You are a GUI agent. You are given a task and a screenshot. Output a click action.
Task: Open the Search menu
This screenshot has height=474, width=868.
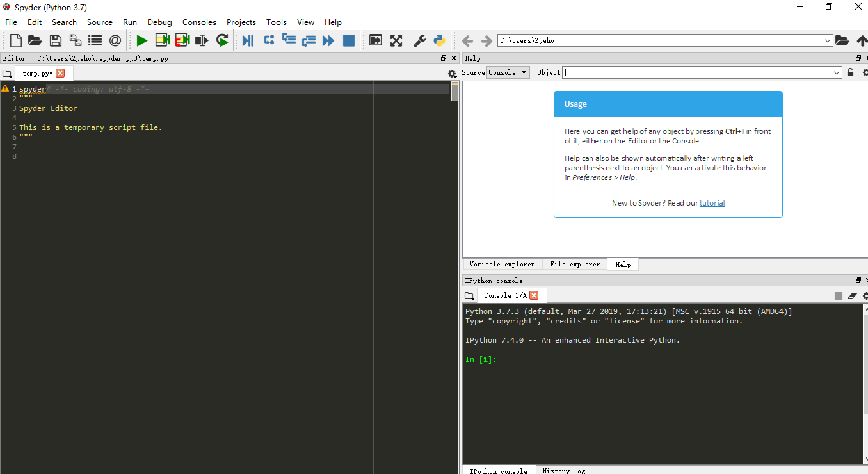coord(64,22)
